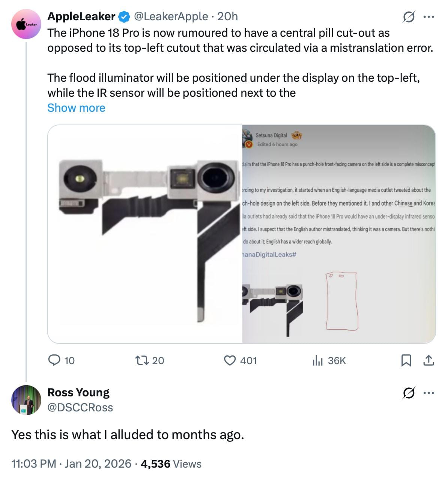
Task: Open the more options menu on AppleLeaker's post
Action: click(x=428, y=16)
